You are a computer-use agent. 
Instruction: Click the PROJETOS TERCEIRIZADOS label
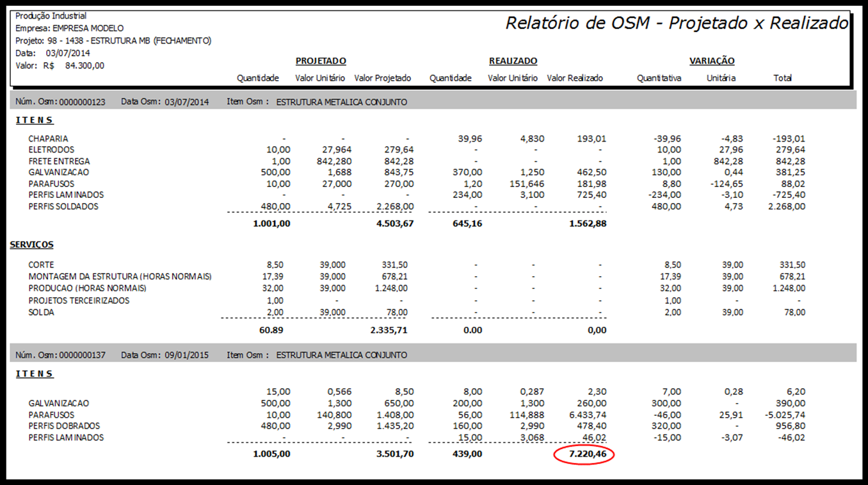click(79, 300)
